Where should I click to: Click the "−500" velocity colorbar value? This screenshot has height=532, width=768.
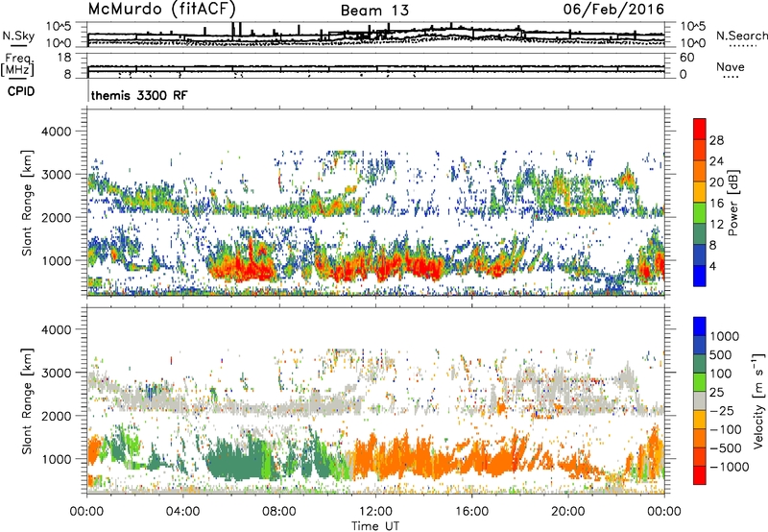pos(726,447)
